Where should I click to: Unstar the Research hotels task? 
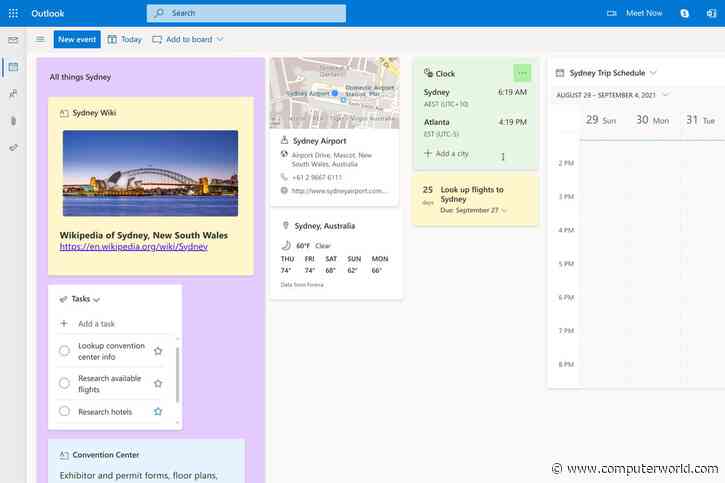coord(158,411)
